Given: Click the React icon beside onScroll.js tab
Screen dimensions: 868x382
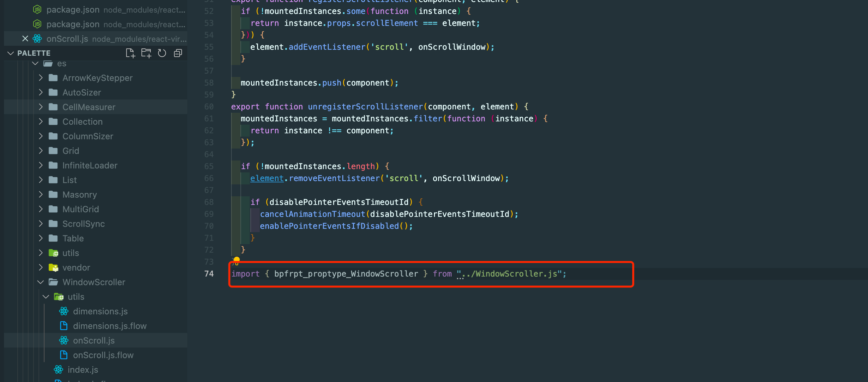Looking at the screenshot, I should pos(38,38).
